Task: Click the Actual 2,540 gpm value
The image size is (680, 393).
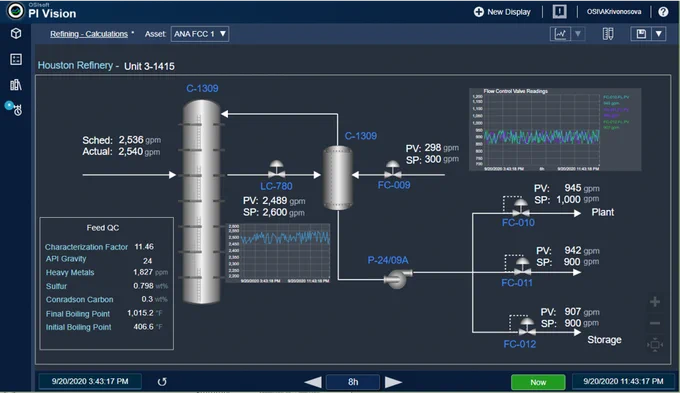Action: click(x=131, y=151)
